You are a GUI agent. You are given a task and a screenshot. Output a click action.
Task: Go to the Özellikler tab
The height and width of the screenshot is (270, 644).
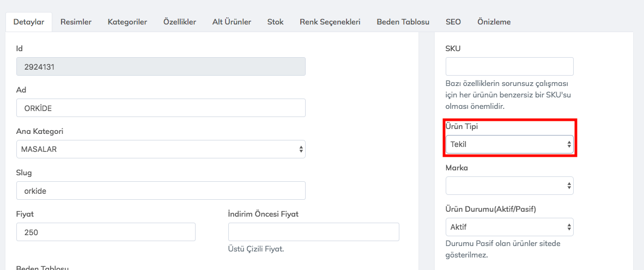(x=180, y=22)
